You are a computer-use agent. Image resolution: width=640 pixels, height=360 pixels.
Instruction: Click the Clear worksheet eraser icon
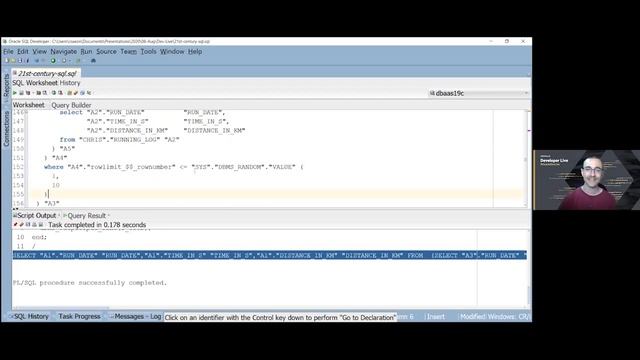click(x=82, y=93)
